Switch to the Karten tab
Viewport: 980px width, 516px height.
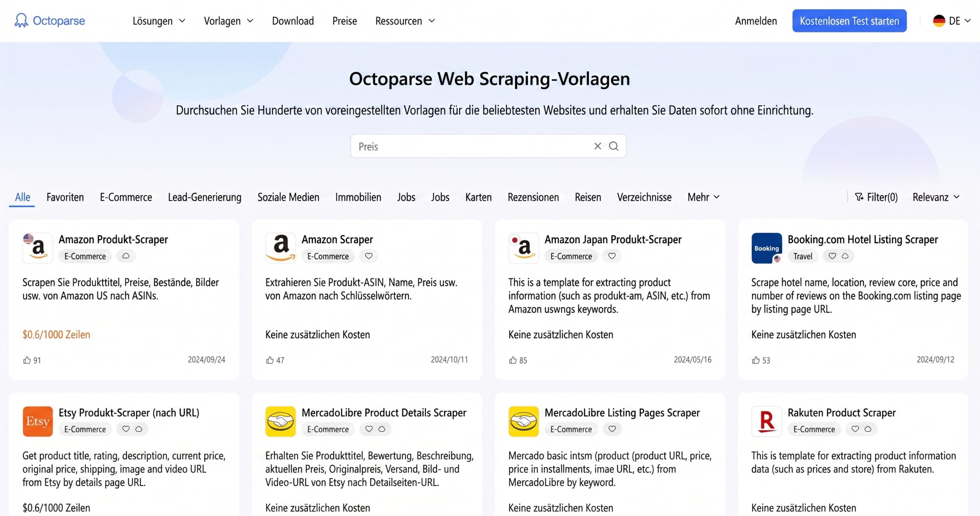click(478, 197)
